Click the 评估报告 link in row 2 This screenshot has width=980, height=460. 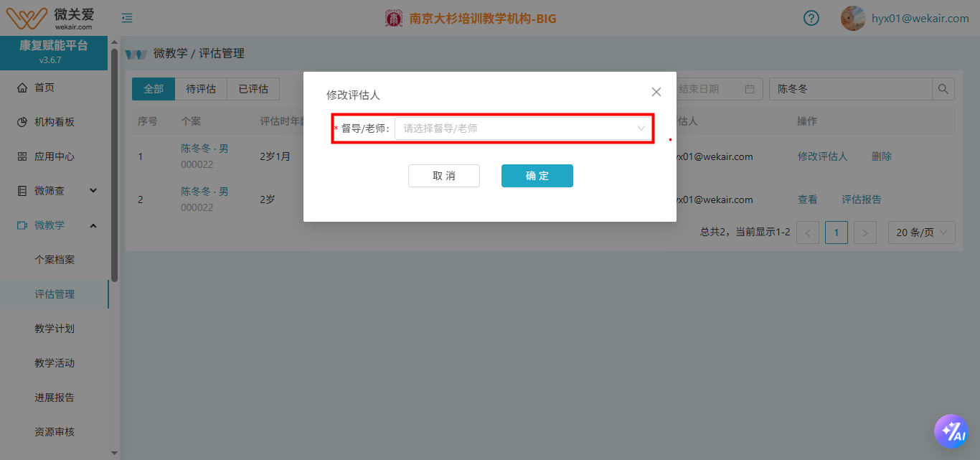click(862, 200)
